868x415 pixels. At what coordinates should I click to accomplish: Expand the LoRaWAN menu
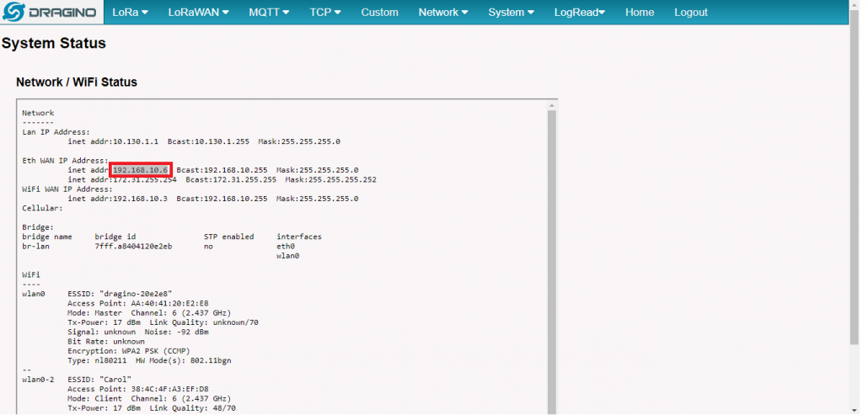coord(200,13)
